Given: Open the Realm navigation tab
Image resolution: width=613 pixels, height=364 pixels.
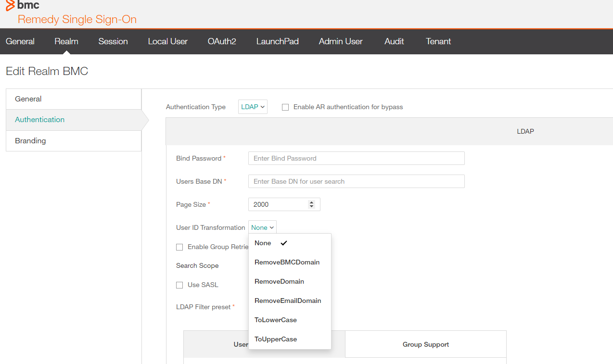Looking at the screenshot, I should pyautogui.click(x=66, y=41).
